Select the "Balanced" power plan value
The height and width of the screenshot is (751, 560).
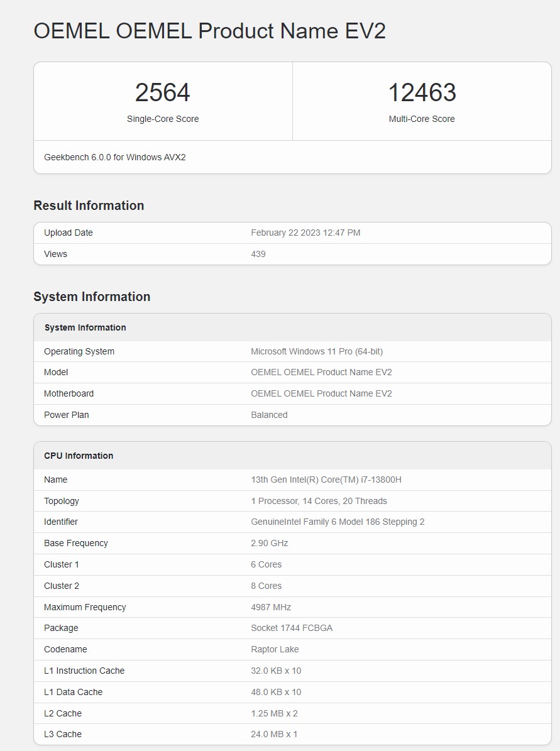tap(269, 415)
